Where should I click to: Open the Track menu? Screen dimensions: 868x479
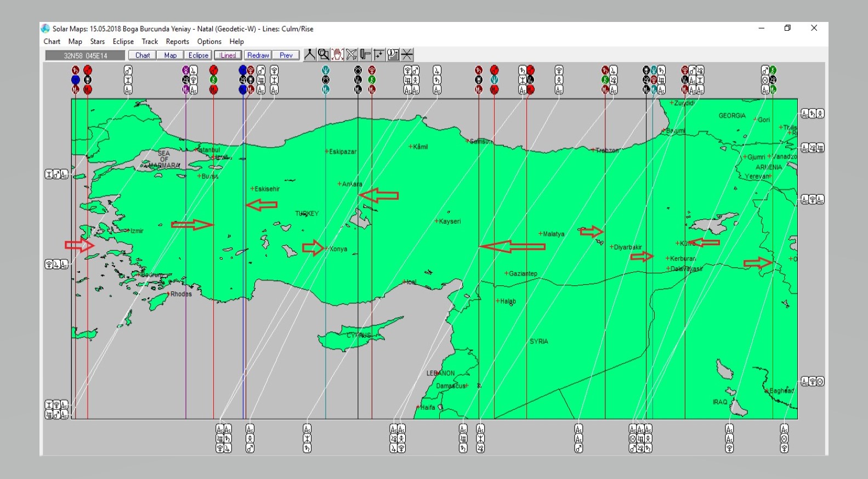(x=150, y=42)
